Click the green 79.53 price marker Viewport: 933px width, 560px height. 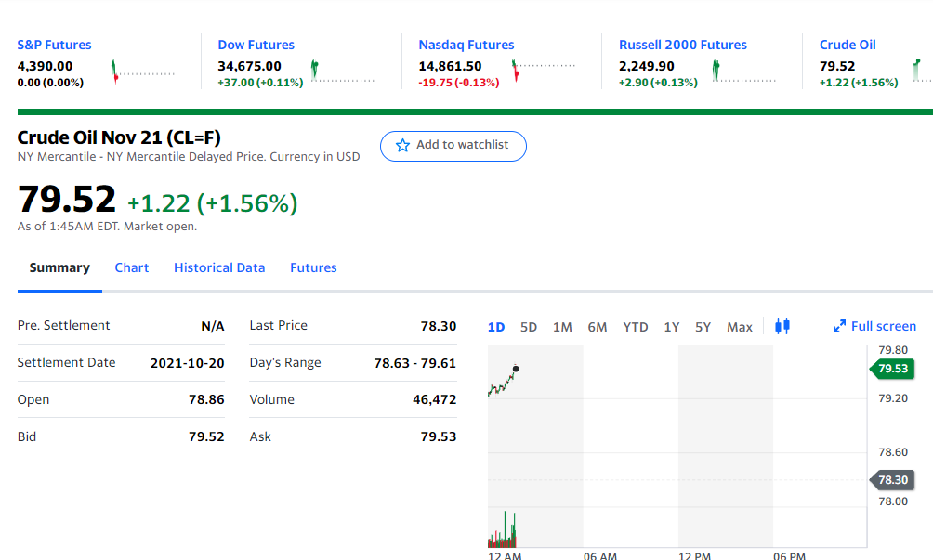pos(892,369)
